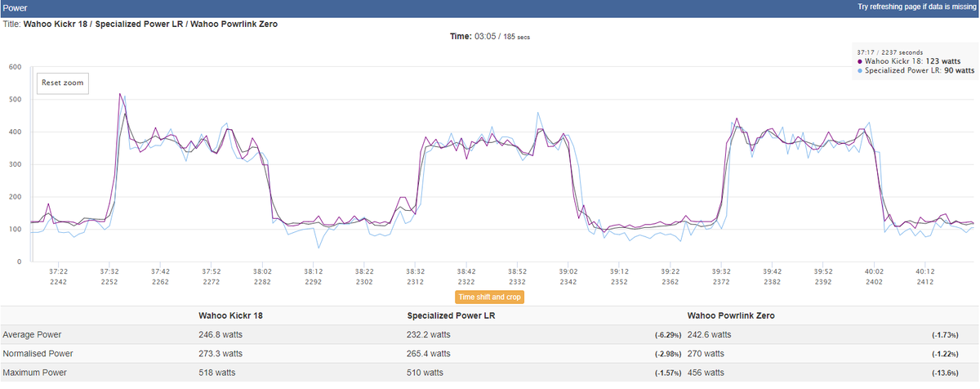The image size is (980, 389).
Task: Click the 510 watts cell
Action: pyautogui.click(x=425, y=373)
